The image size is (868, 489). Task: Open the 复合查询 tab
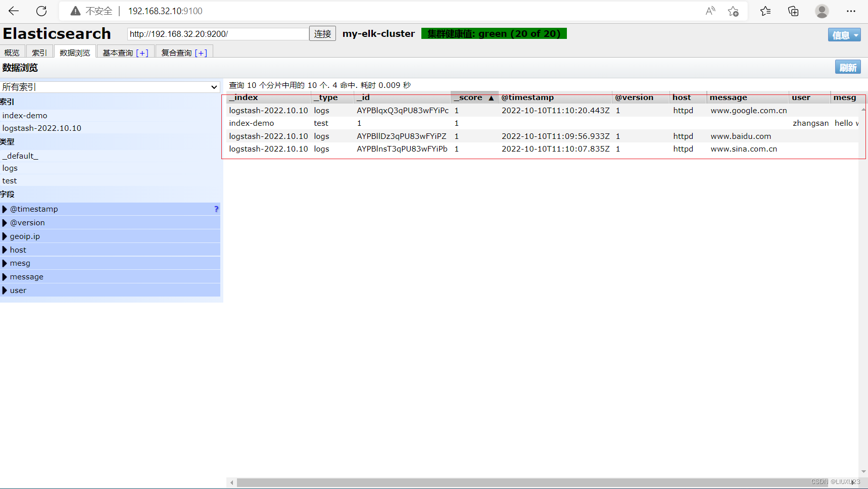click(176, 53)
